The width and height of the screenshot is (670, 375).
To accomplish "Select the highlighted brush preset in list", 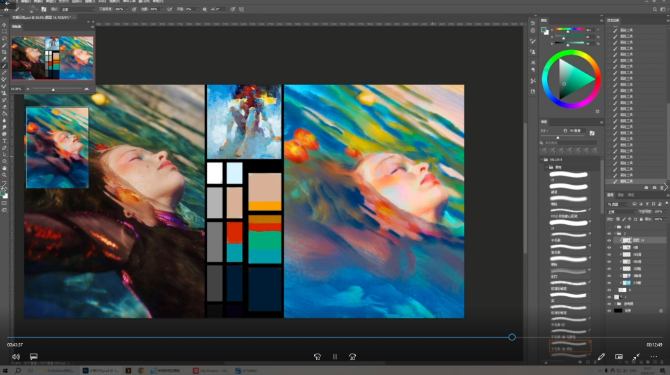I will point(570,346).
